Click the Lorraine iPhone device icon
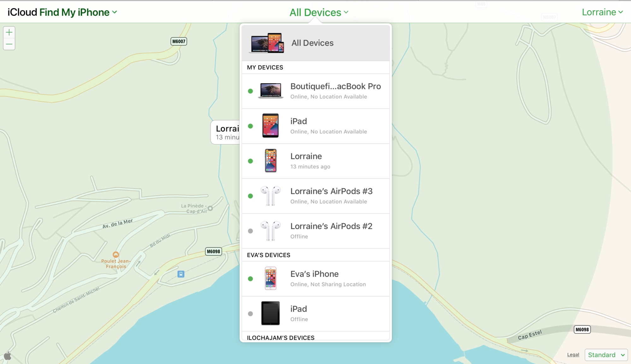 tap(270, 161)
